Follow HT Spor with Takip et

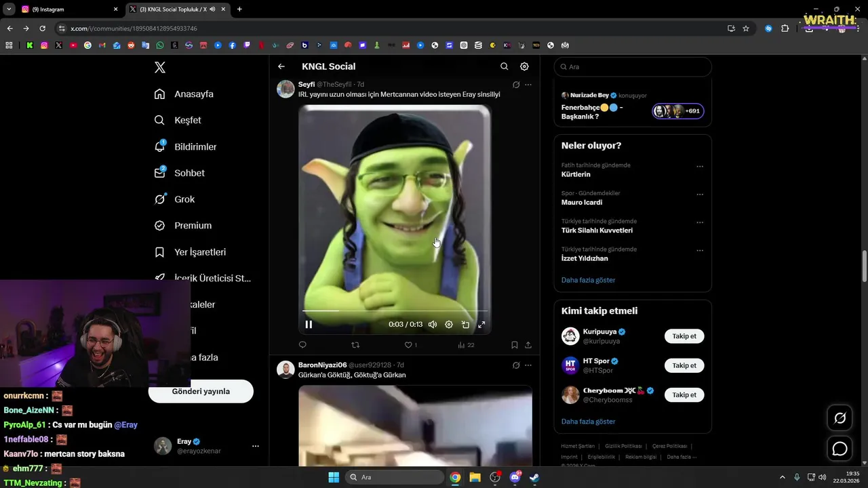[684, 365]
